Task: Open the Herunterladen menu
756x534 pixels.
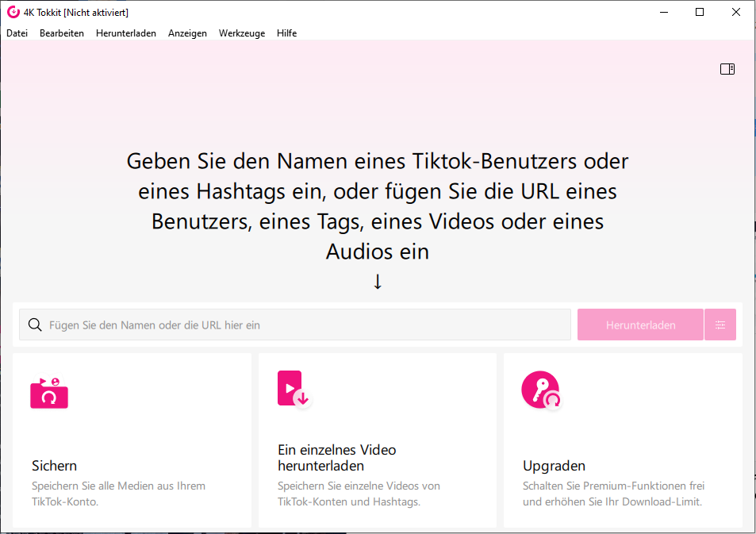Action: [126, 33]
